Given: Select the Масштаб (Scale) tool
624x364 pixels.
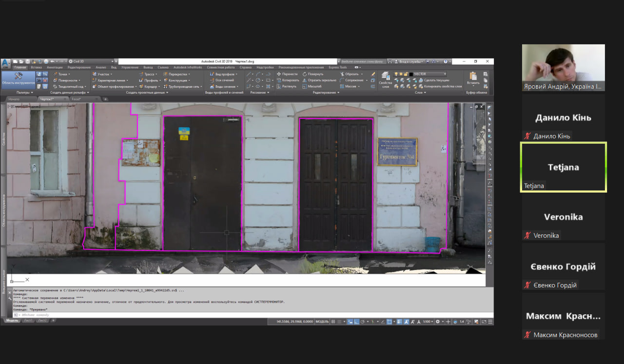Looking at the screenshot, I should pyautogui.click(x=312, y=86).
